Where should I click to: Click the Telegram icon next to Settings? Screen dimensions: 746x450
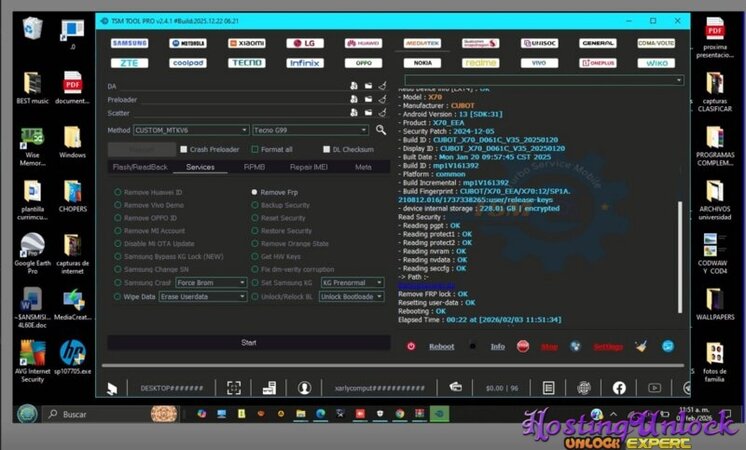[x=667, y=346]
